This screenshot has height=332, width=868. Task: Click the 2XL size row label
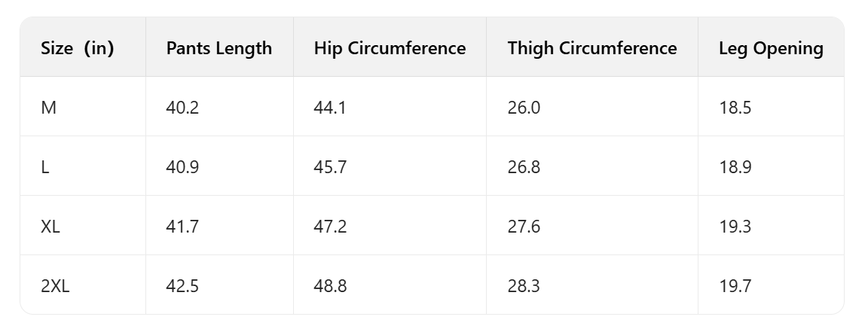click(55, 286)
